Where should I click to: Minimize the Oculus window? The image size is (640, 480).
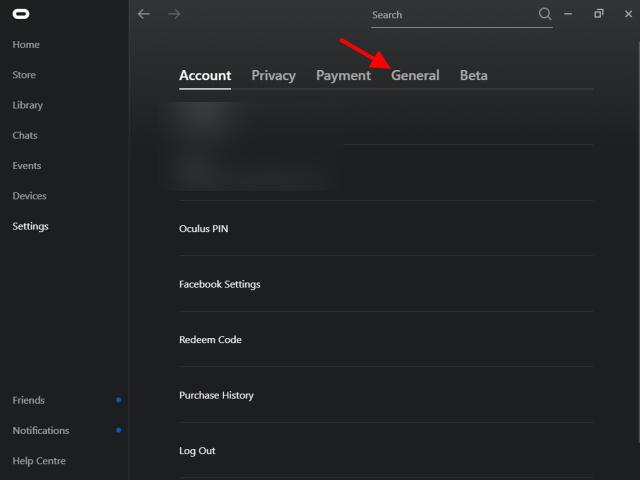[568, 14]
